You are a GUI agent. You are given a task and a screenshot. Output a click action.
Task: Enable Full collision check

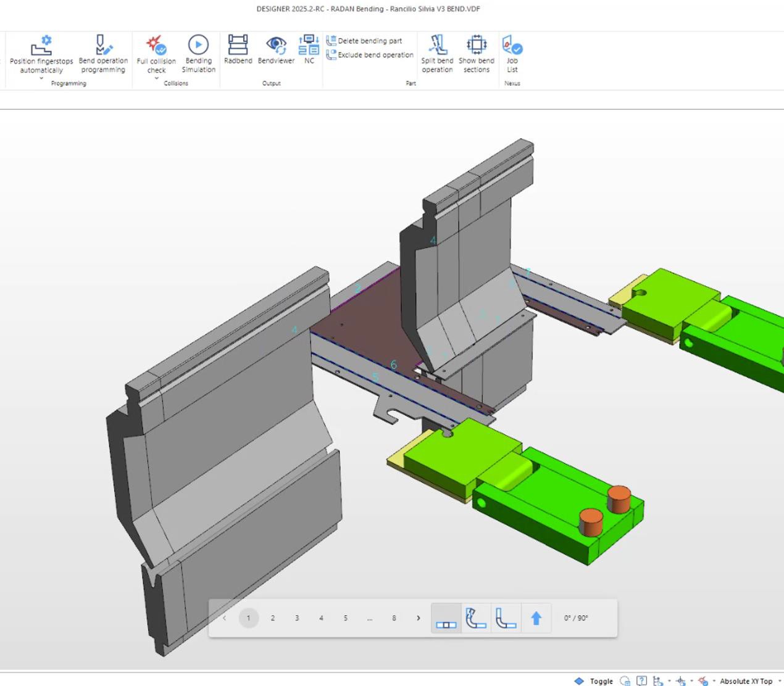(x=156, y=52)
